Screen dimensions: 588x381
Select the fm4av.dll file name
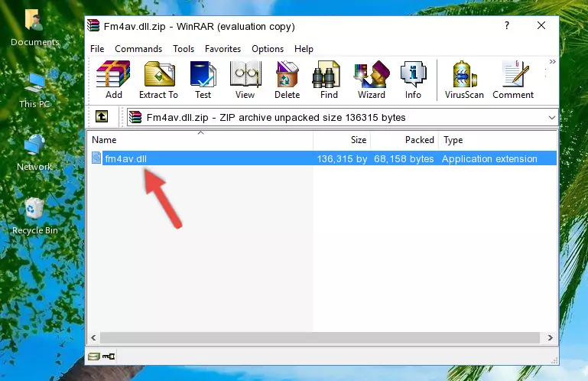tap(126, 159)
